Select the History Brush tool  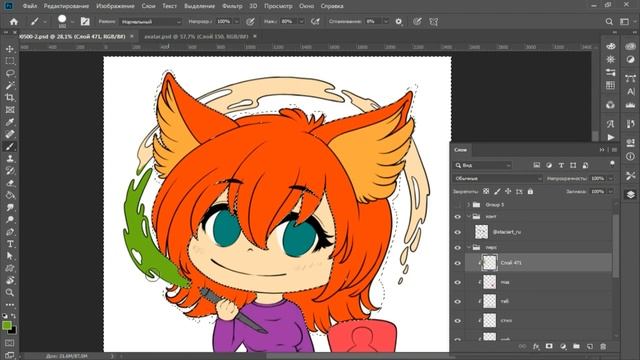pos(10,171)
